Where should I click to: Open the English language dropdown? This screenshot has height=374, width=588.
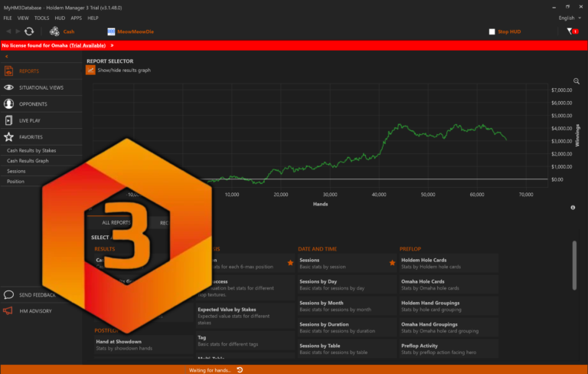tap(570, 18)
